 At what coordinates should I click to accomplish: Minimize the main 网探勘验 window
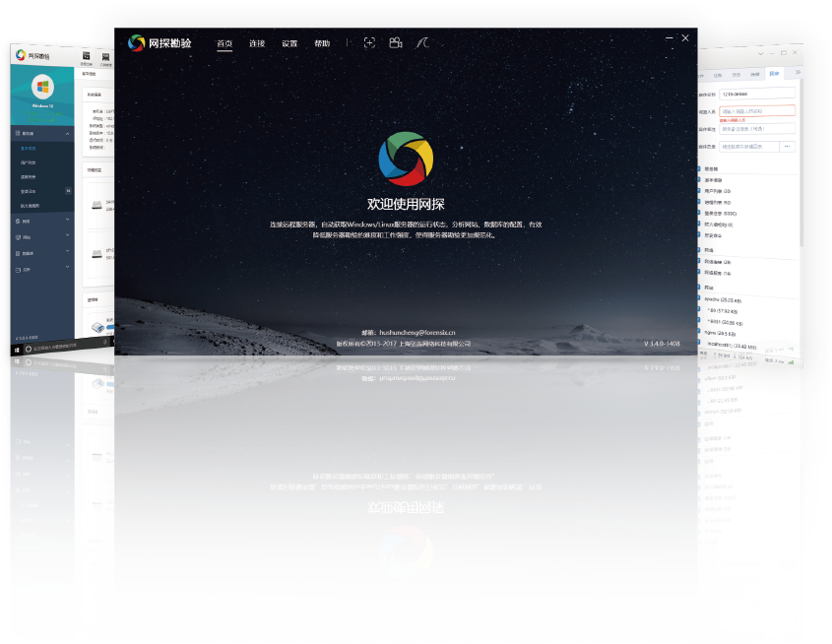pyautogui.click(x=670, y=38)
